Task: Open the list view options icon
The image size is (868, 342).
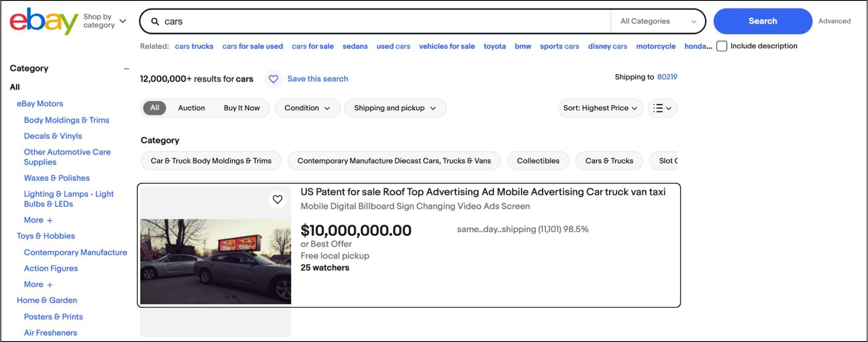Action: point(662,108)
